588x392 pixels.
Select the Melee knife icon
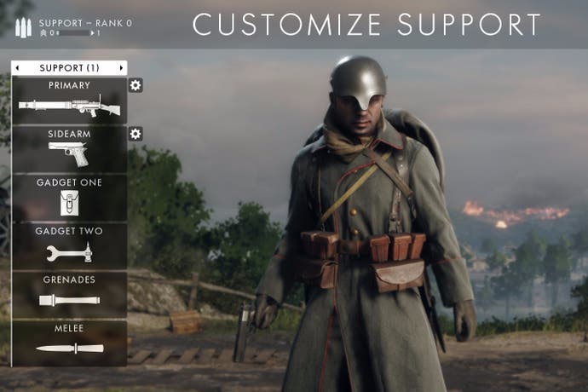(x=70, y=349)
